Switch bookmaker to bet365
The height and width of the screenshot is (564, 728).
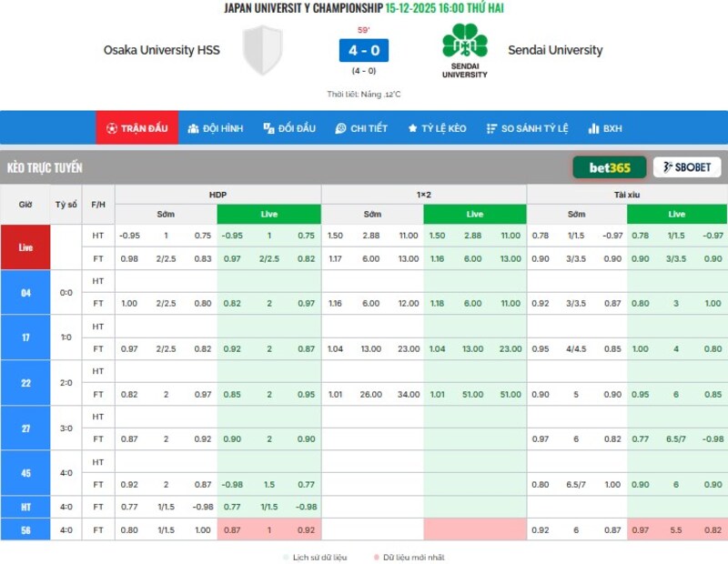pos(609,167)
